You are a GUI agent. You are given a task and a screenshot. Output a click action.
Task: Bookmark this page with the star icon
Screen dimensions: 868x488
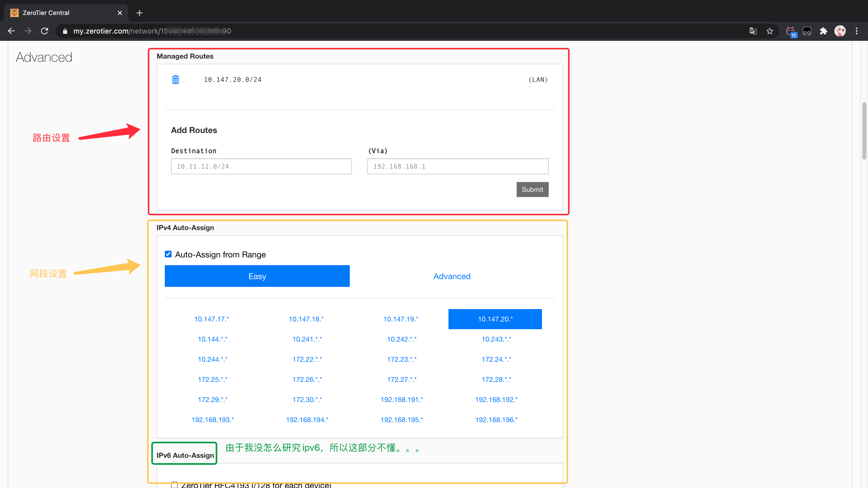click(x=770, y=31)
